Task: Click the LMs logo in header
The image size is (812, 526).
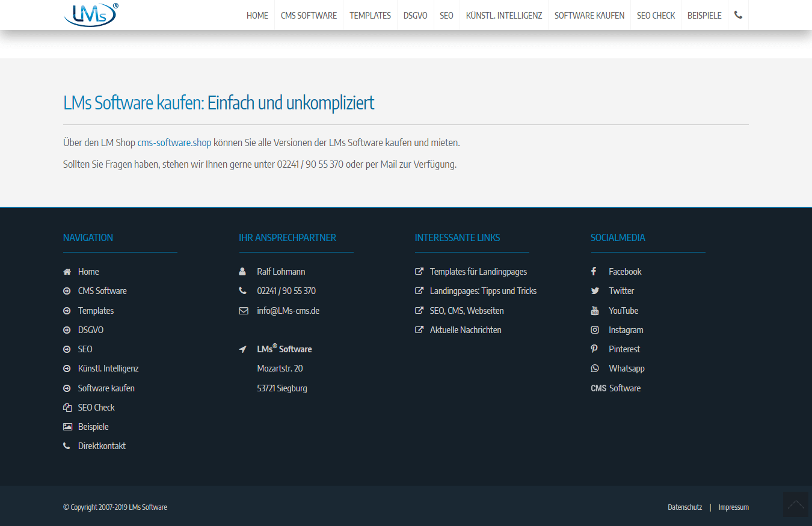Action: pos(91,15)
